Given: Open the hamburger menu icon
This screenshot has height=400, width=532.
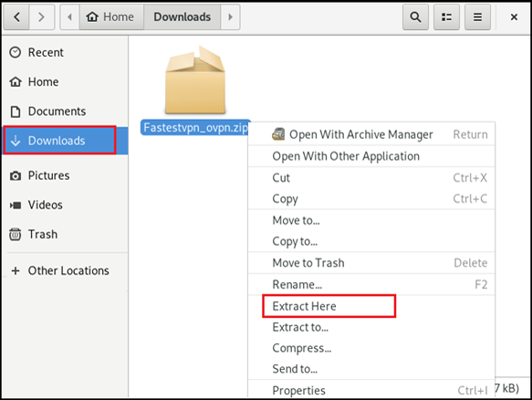Looking at the screenshot, I should pyautogui.click(x=477, y=16).
